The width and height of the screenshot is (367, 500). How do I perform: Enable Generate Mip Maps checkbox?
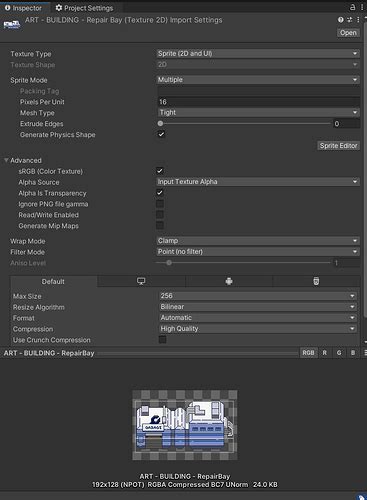coord(160,226)
